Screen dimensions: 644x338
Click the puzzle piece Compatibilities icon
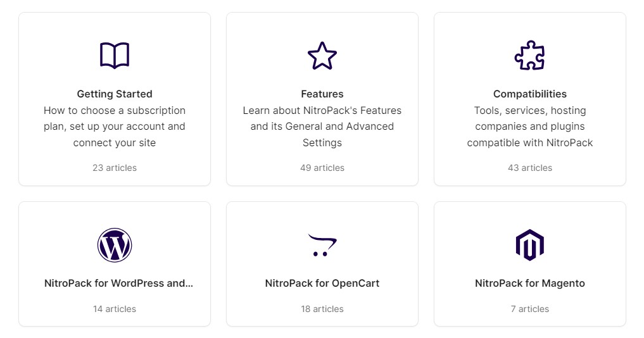(530, 56)
